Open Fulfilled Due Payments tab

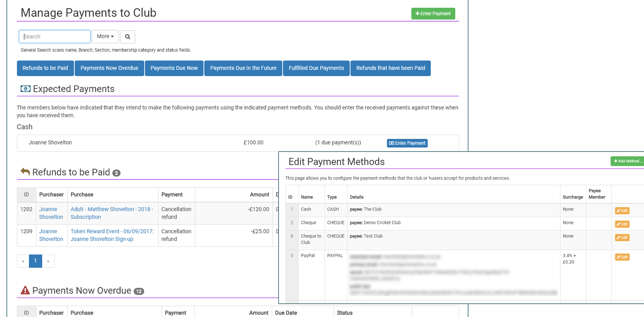pos(316,68)
